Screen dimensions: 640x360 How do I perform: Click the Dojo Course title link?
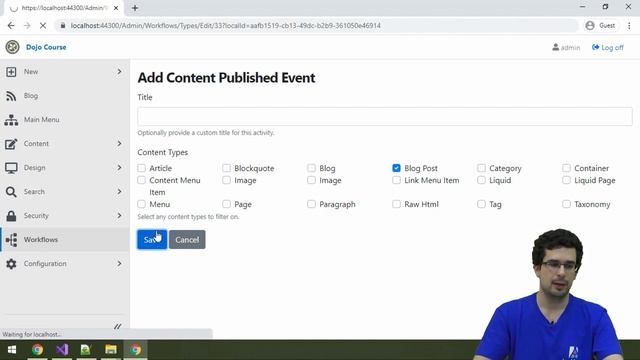(x=46, y=47)
